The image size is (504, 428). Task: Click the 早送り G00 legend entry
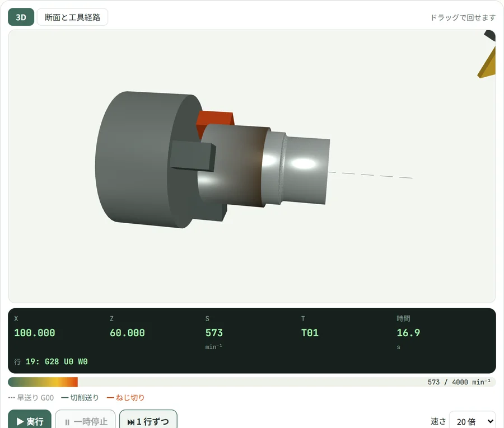tap(31, 398)
